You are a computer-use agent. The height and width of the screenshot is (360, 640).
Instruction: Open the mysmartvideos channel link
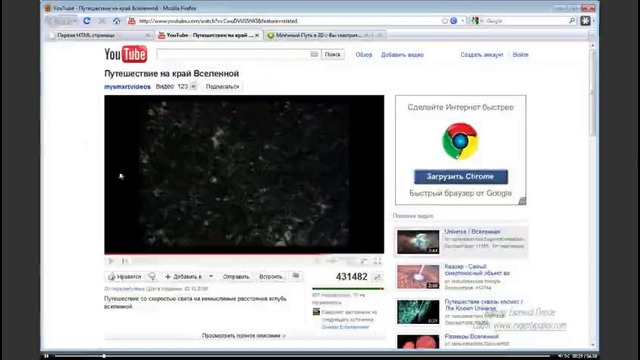[x=127, y=87]
